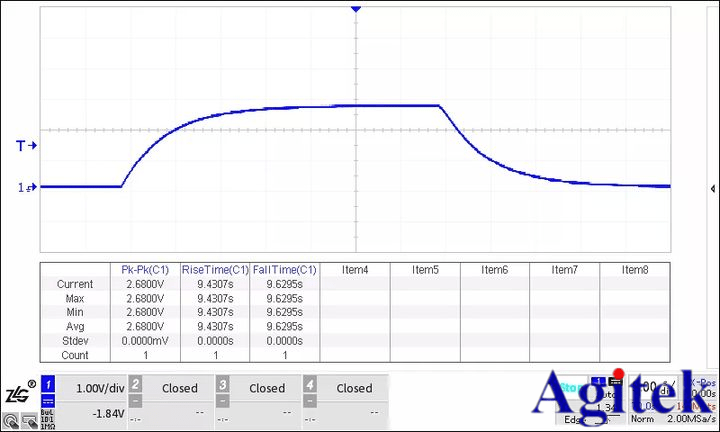Image resolution: width=720 pixels, height=432 pixels.
Task: Open the 1.00V/div vertical scale setting
Action: point(98,388)
